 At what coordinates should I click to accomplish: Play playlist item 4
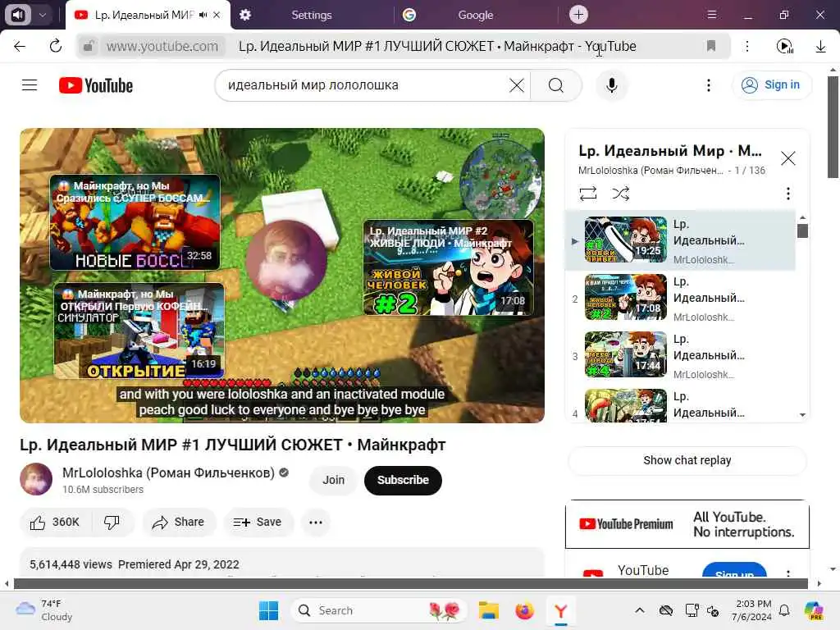pyautogui.click(x=680, y=405)
